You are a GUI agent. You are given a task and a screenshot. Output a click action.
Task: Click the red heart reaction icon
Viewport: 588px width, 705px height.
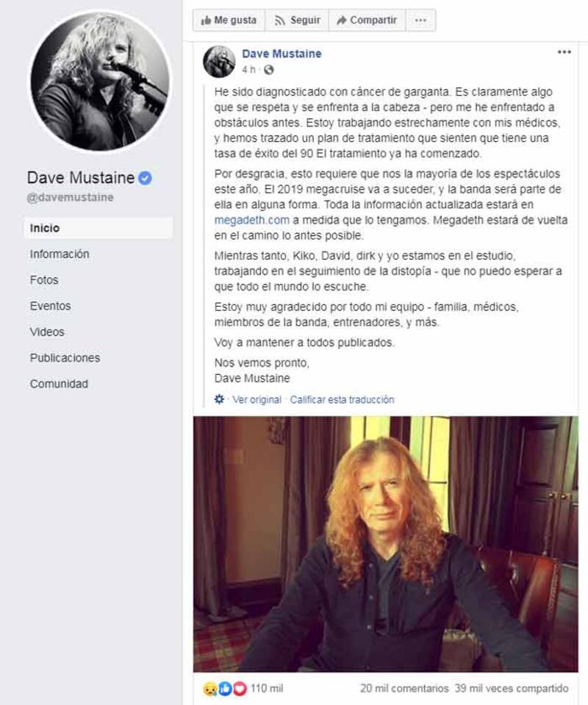click(x=240, y=688)
